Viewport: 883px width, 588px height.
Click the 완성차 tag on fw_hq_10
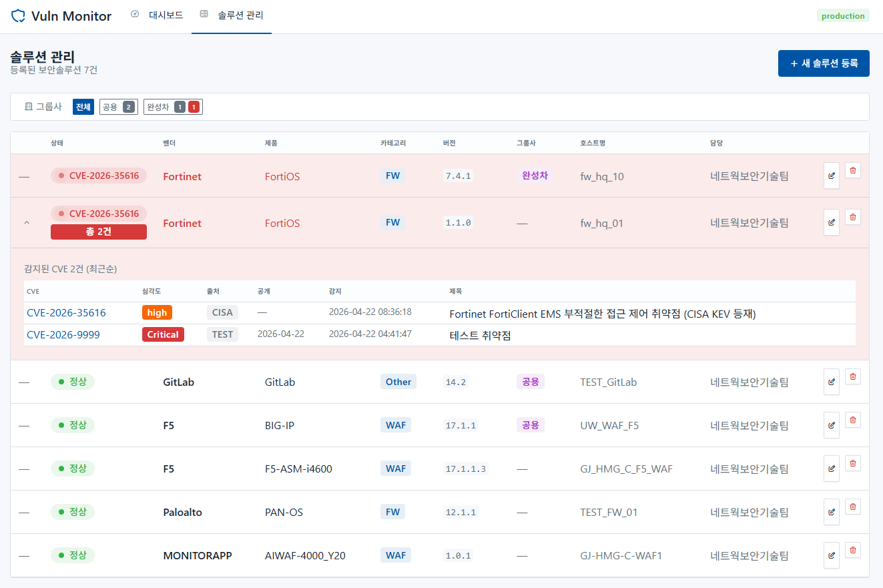pos(535,176)
